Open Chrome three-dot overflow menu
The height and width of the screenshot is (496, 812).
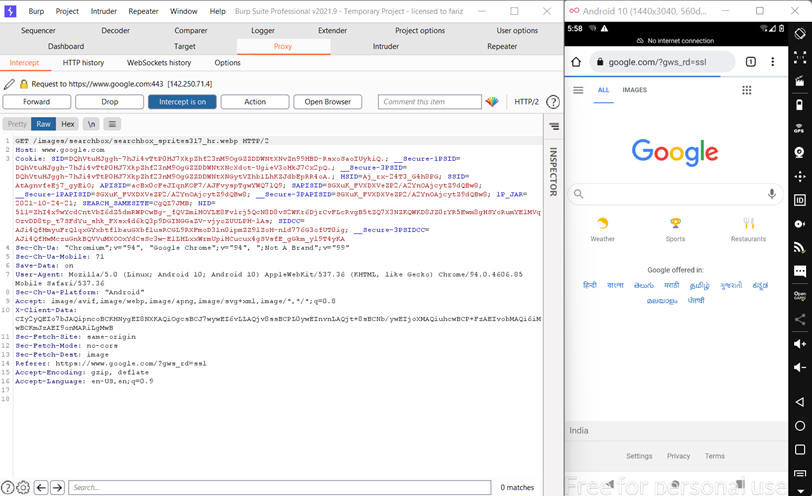tap(773, 62)
